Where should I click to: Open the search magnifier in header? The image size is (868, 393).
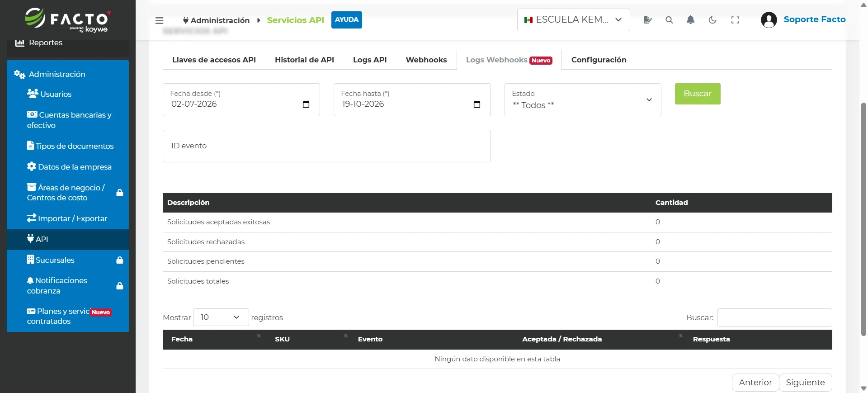click(x=669, y=20)
